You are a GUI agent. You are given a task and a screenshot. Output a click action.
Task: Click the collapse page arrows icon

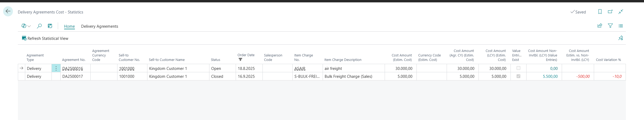[621, 12]
